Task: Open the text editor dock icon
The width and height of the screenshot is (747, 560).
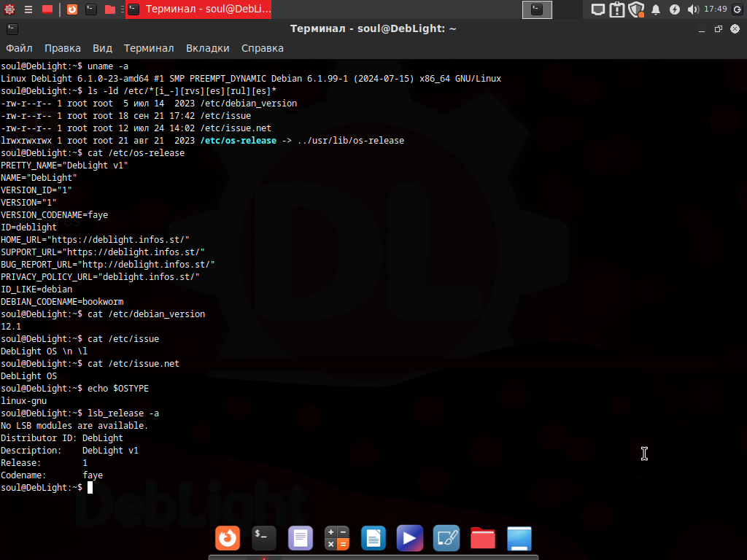Action: pyautogui.click(x=301, y=538)
